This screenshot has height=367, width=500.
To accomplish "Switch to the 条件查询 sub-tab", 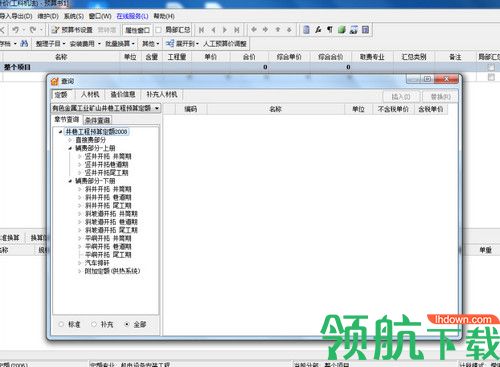I will [x=97, y=120].
